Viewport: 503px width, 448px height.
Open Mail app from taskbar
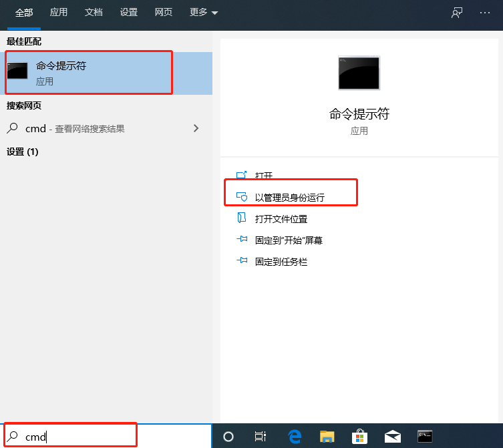tap(393, 437)
